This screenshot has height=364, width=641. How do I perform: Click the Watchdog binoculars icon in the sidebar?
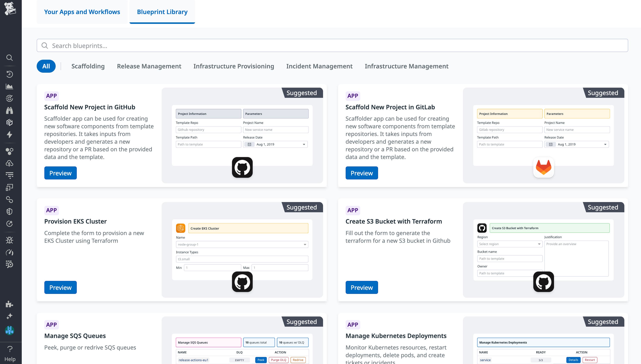click(10, 110)
